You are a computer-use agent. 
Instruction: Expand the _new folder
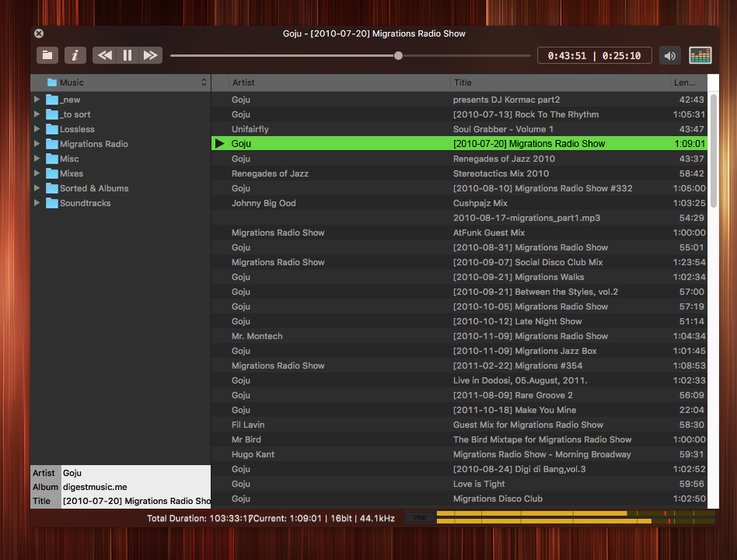(37, 100)
